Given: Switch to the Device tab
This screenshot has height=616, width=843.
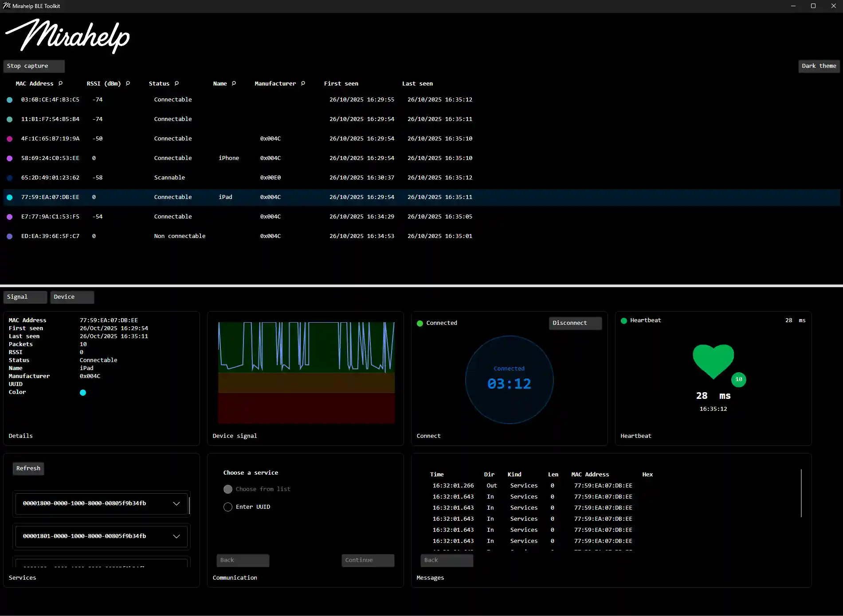Looking at the screenshot, I should (72, 297).
